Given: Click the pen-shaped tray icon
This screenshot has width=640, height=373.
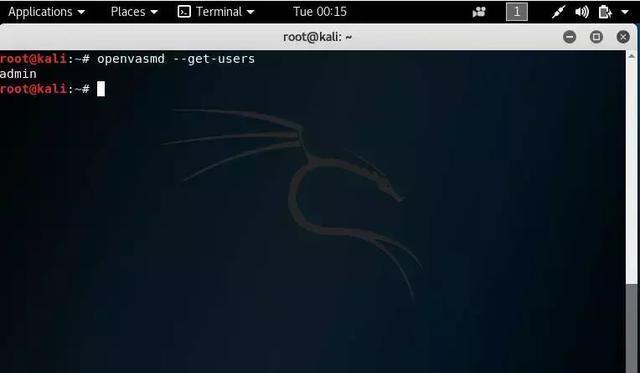Looking at the screenshot, I should [558, 12].
